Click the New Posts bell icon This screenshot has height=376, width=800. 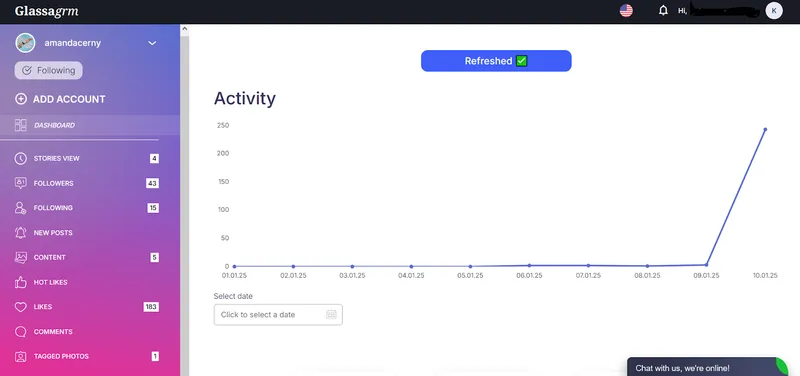point(20,233)
